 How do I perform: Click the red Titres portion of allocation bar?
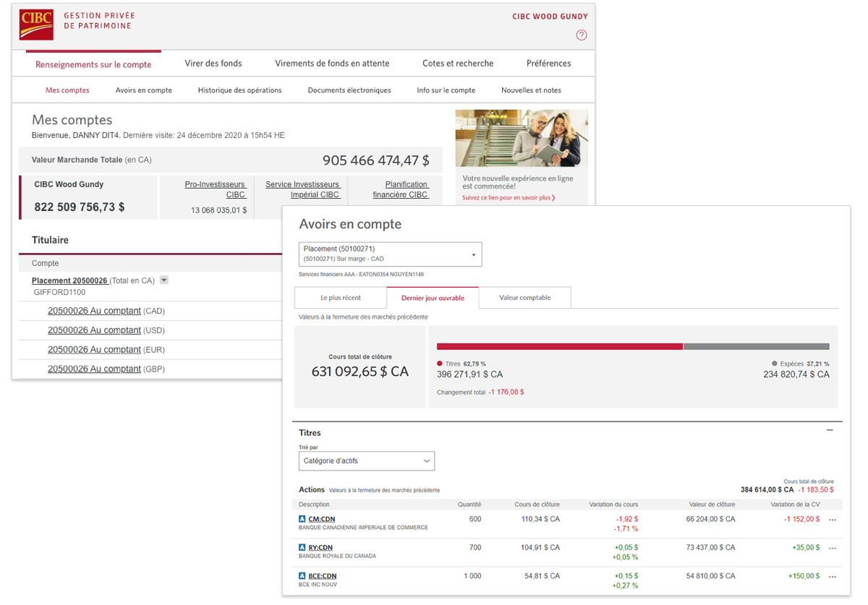(x=560, y=346)
